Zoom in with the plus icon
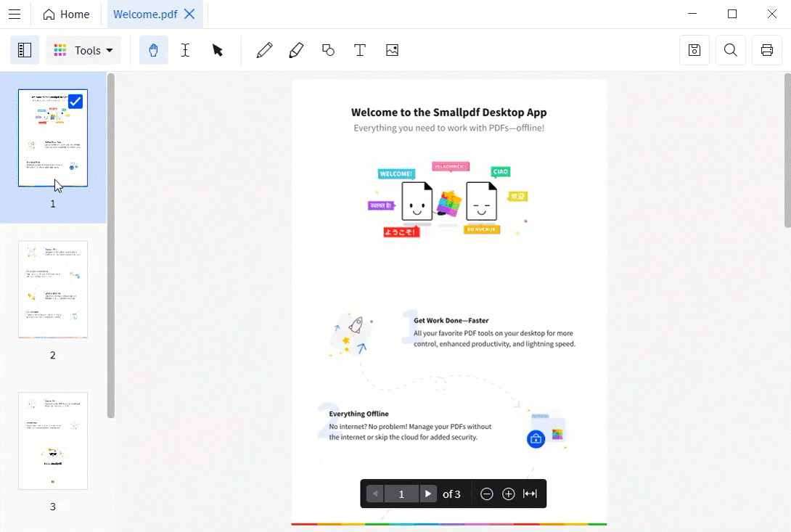This screenshot has height=532, width=791. (x=509, y=494)
